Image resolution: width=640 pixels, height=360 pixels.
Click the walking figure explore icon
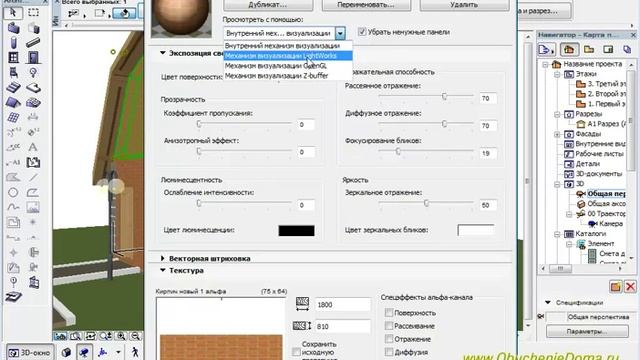(x=135, y=352)
